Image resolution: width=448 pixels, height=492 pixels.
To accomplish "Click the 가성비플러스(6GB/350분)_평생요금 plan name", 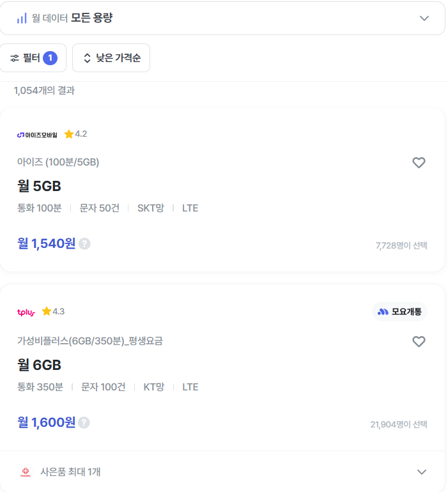I will coord(90,341).
